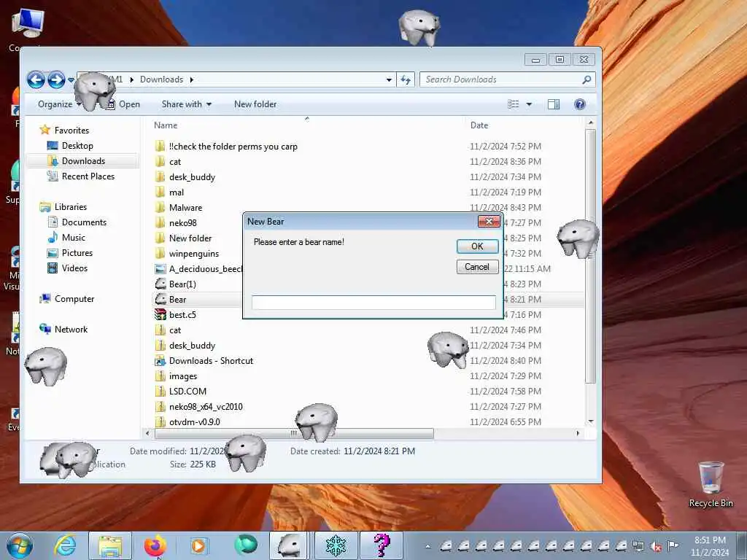
Task: Open the view options dropdown arrow
Action: click(x=529, y=104)
